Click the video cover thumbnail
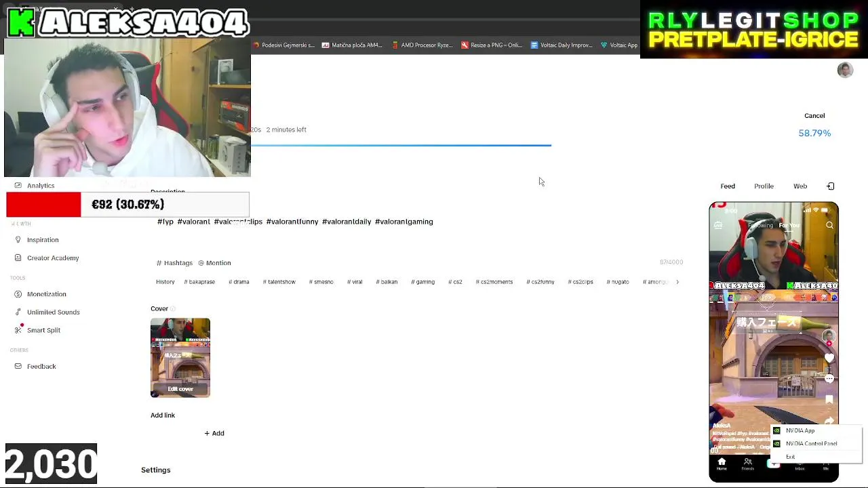 pos(180,357)
